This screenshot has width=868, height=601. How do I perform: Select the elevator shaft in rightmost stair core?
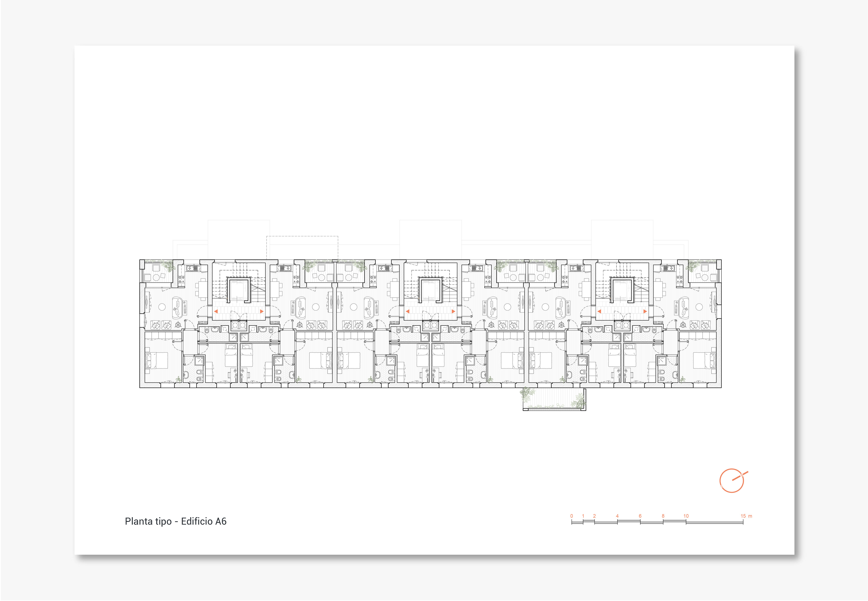click(x=622, y=290)
